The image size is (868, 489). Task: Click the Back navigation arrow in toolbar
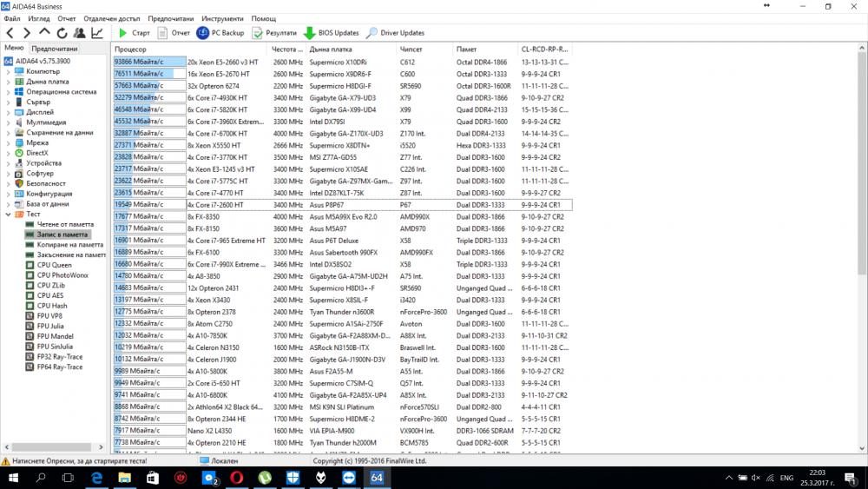click(10, 33)
